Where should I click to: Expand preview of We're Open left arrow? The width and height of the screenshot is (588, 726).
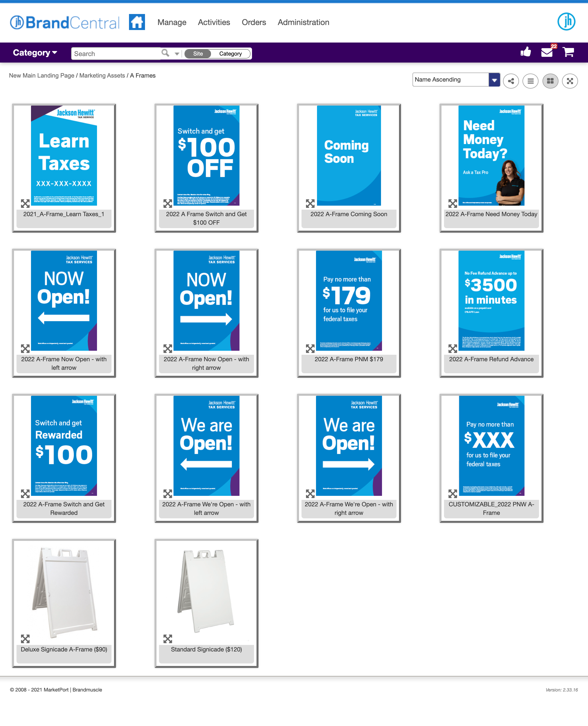click(168, 494)
